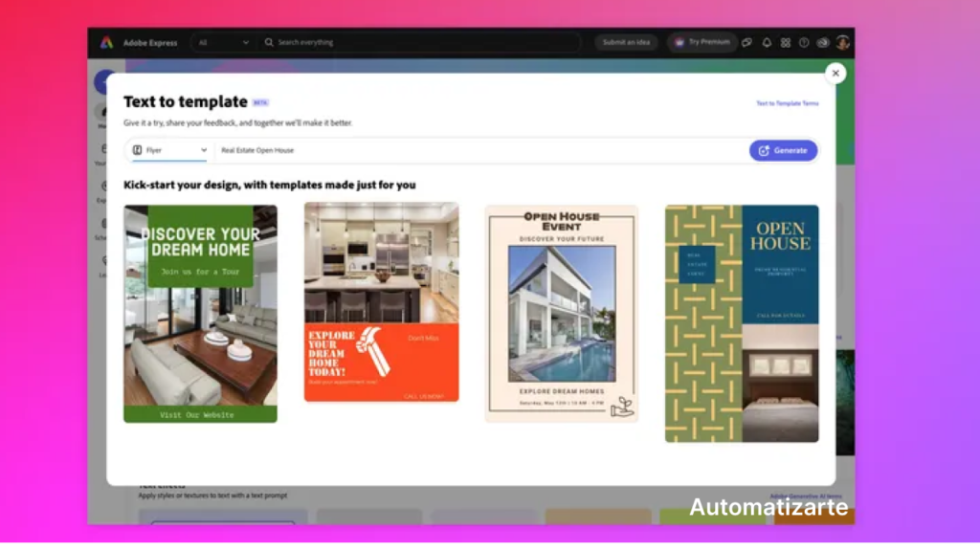Click Try Premium button
The width and height of the screenshot is (980, 551).
click(x=702, y=42)
